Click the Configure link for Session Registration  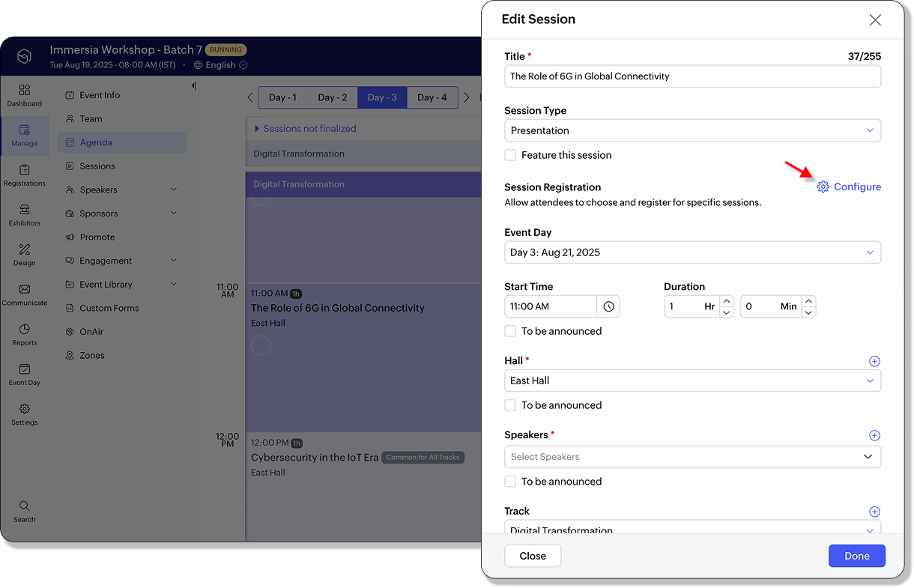coord(849,187)
